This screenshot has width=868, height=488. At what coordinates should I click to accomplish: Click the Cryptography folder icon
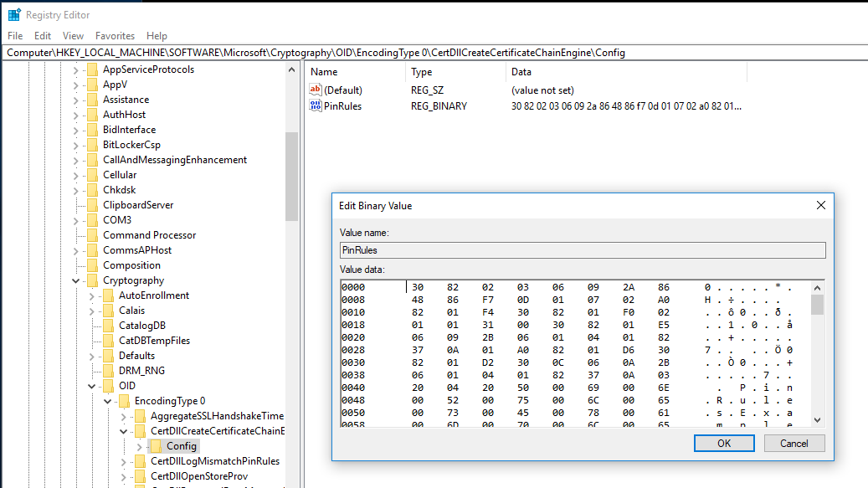(92, 280)
